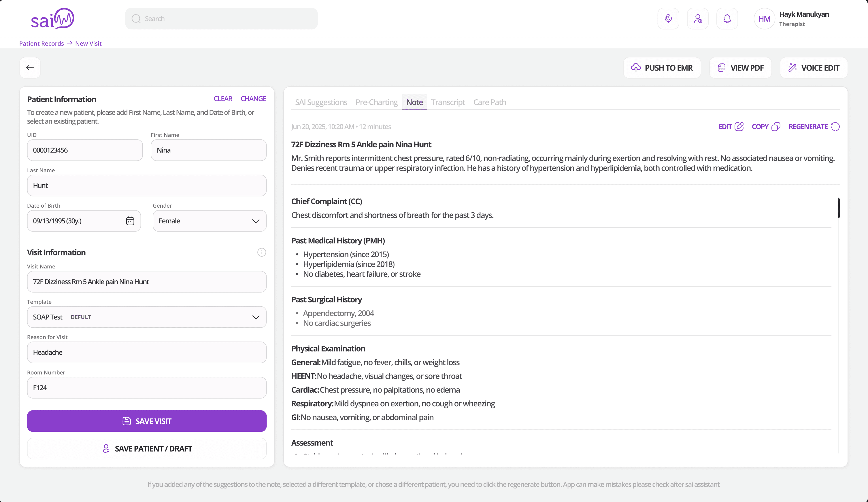Screen dimensions: 868x502
Task: Click CHANGE in Patient Information
Action: [x=253, y=98]
